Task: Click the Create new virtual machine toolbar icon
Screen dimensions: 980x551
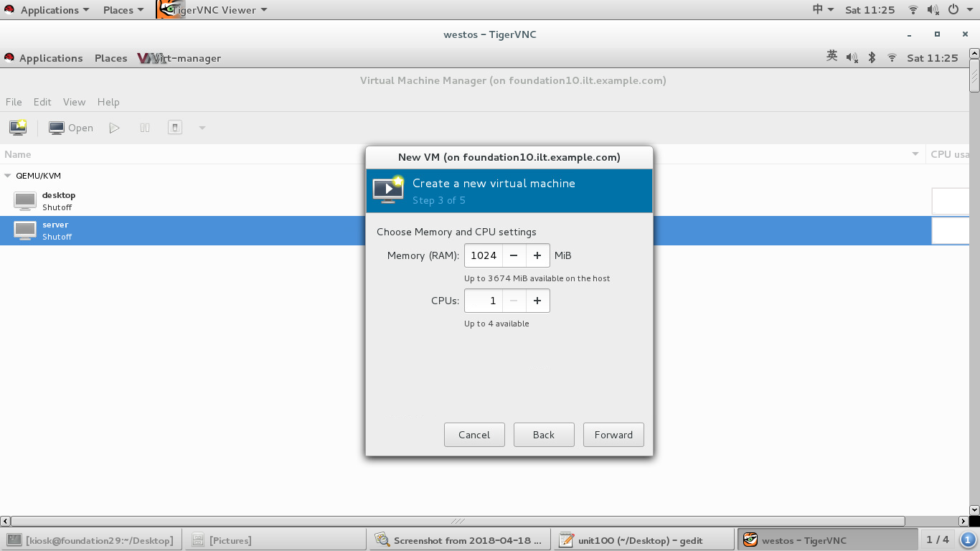Action: coord(18,128)
